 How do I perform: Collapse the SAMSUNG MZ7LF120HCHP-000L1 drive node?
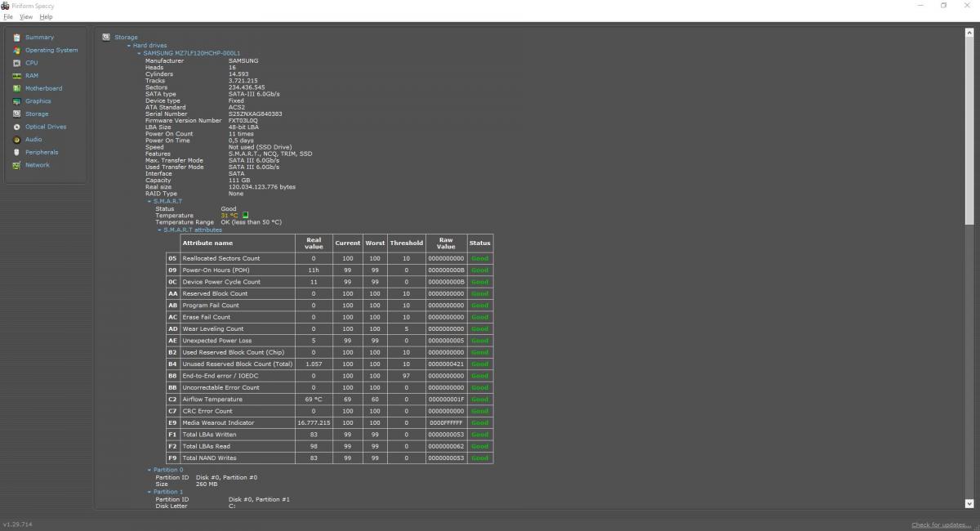pyautogui.click(x=139, y=53)
